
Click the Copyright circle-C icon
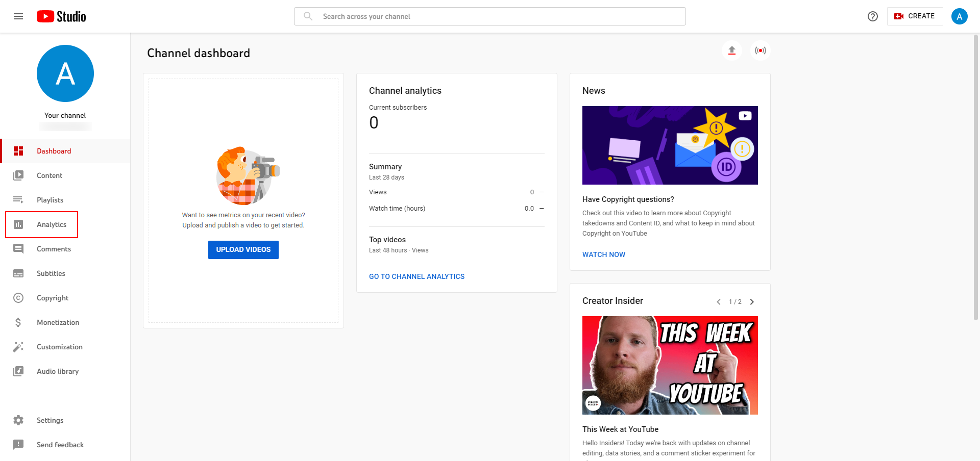pyautogui.click(x=18, y=298)
